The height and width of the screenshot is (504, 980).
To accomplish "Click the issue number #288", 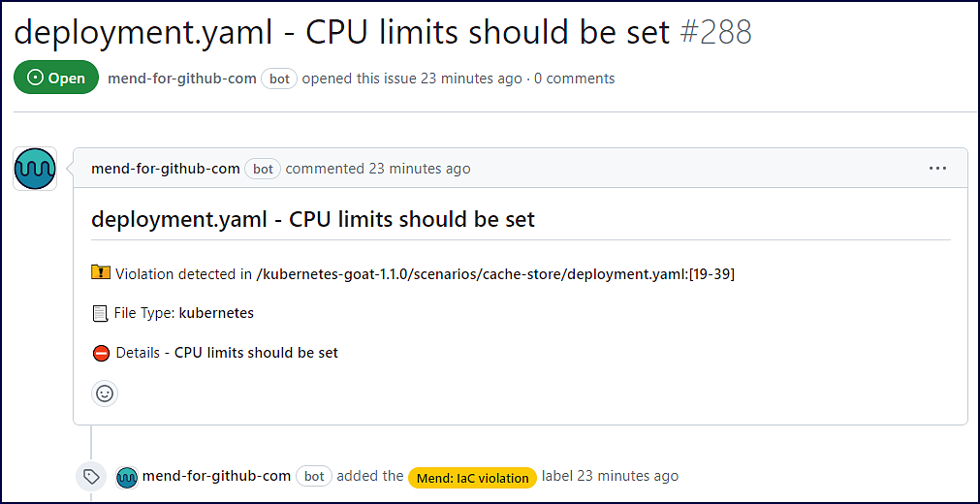I will tap(715, 32).
